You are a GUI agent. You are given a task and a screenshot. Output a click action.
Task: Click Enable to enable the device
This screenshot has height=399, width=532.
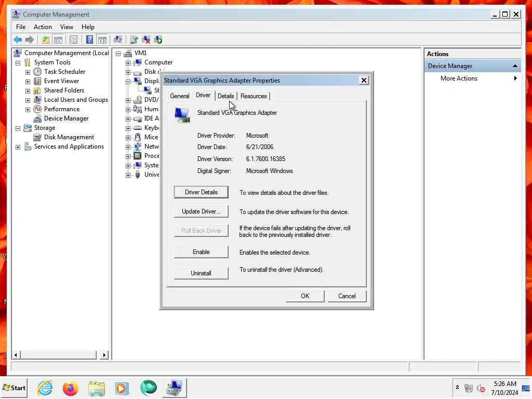pos(201,252)
